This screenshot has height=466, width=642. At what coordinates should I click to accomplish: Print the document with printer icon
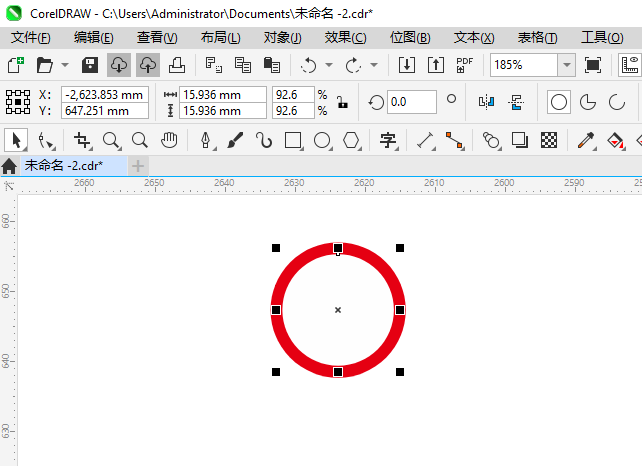point(177,65)
